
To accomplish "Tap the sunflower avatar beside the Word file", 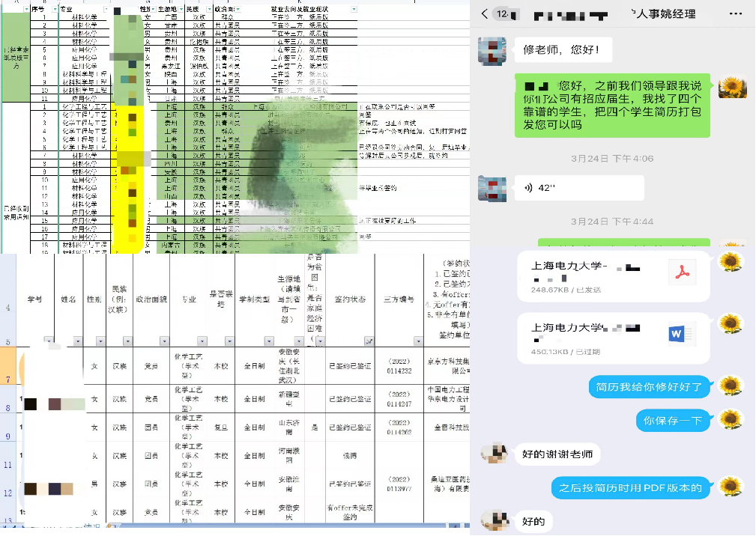I will pyautogui.click(x=730, y=323).
